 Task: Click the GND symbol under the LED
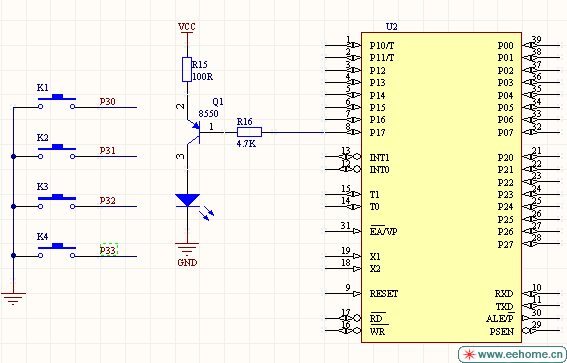(187, 250)
